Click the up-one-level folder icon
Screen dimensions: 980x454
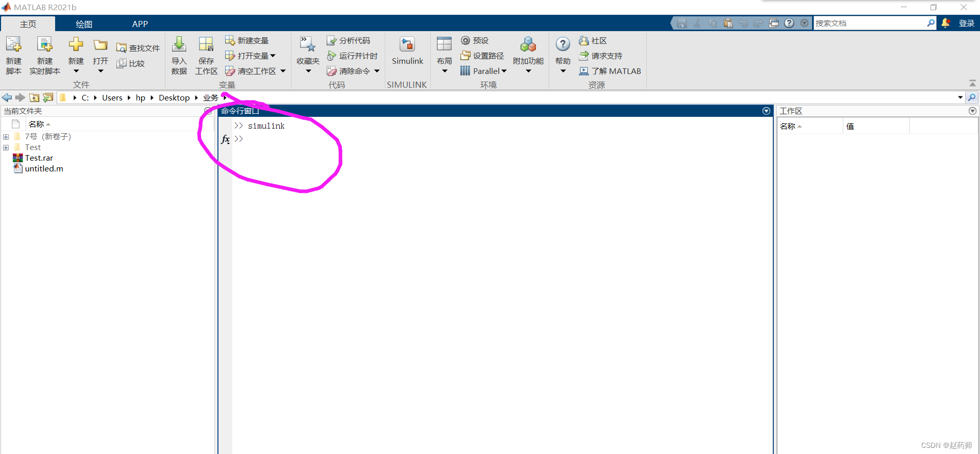click(34, 97)
